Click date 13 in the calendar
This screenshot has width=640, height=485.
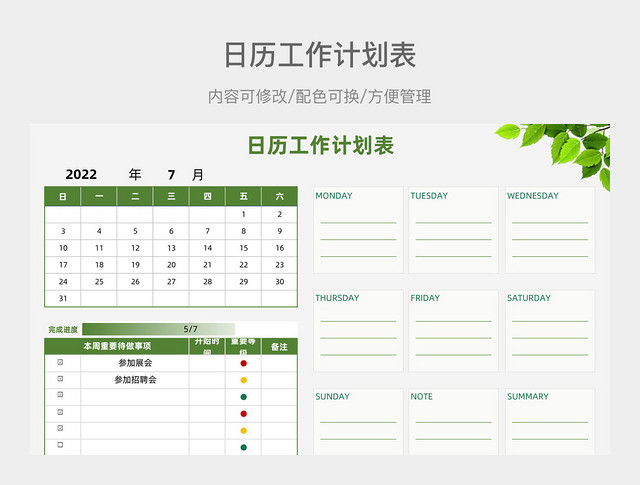click(x=171, y=248)
